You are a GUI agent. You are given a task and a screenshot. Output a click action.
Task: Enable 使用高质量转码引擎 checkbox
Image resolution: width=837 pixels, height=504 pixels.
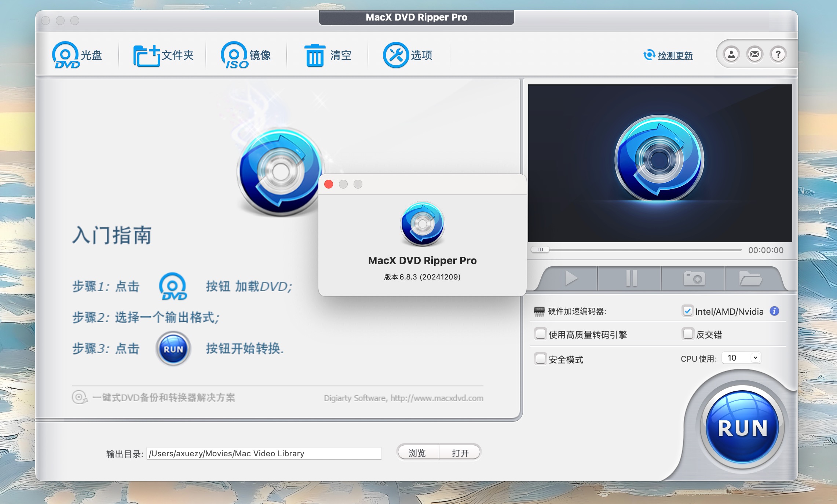[x=541, y=334]
